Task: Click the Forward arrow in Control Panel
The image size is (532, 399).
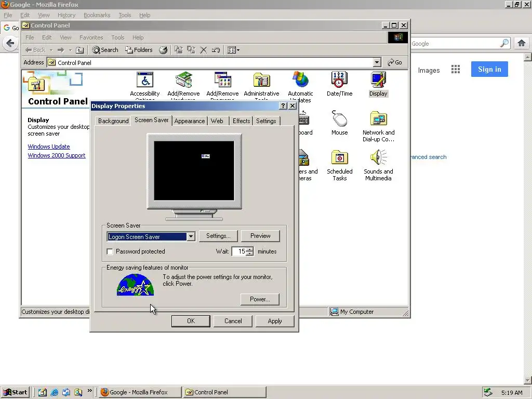Action: tap(61, 50)
